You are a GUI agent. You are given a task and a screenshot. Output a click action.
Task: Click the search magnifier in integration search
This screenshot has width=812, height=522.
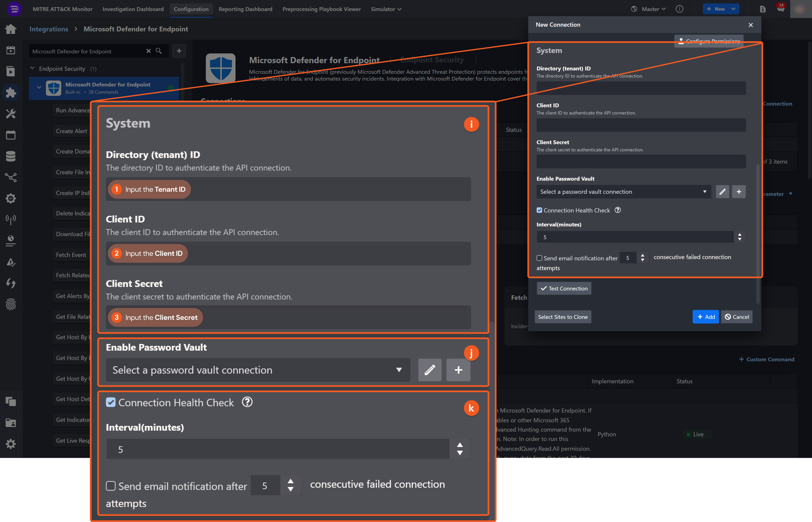tap(158, 51)
